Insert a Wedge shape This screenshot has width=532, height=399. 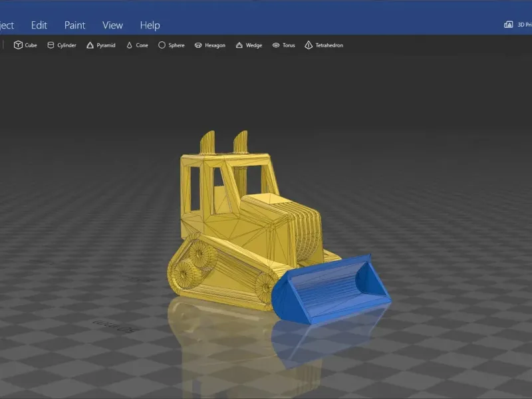point(249,45)
